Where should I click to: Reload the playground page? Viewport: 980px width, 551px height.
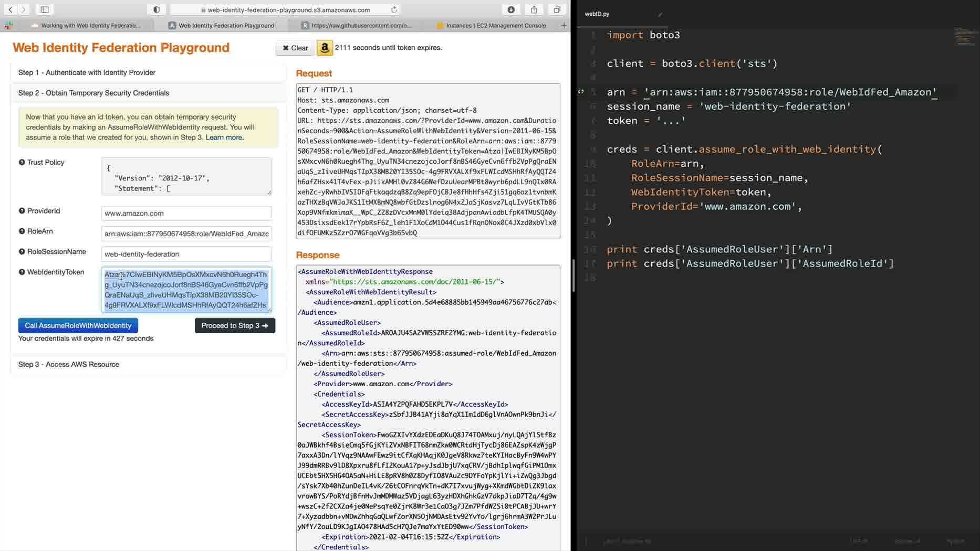click(394, 9)
